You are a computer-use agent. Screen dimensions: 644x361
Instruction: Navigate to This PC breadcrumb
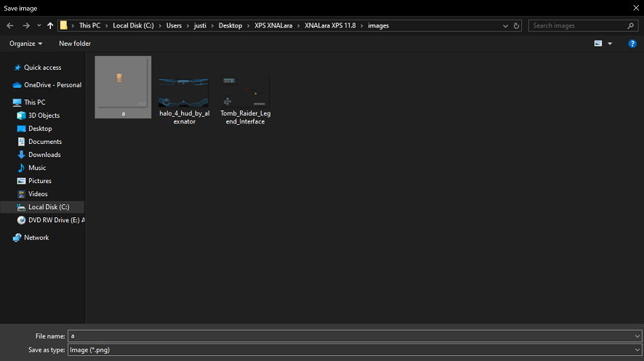[89, 25]
